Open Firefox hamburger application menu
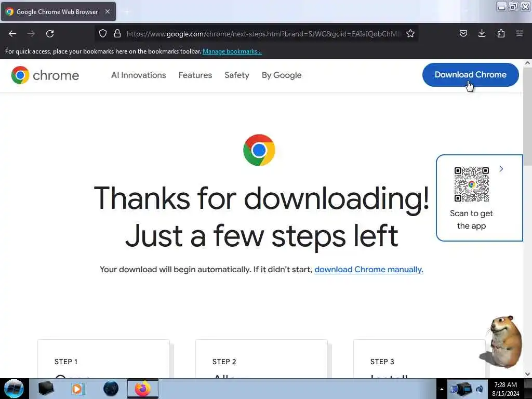 click(x=520, y=33)
